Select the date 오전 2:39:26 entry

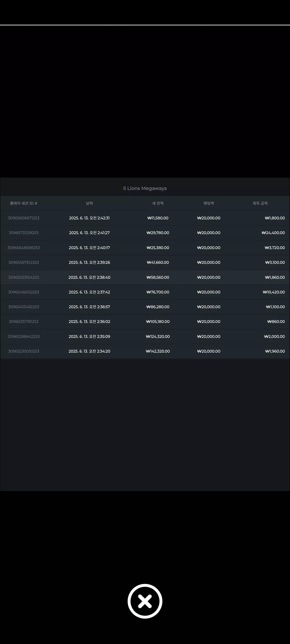89,262
